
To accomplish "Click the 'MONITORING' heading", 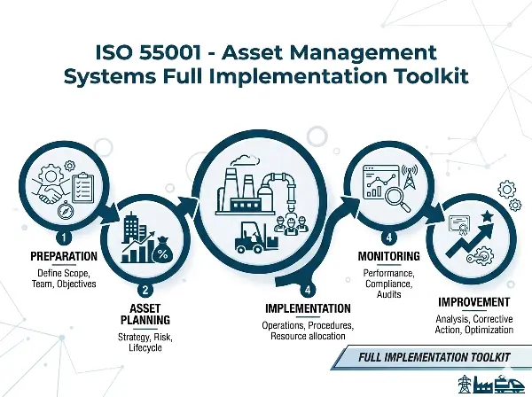I will tap(389, 256).
